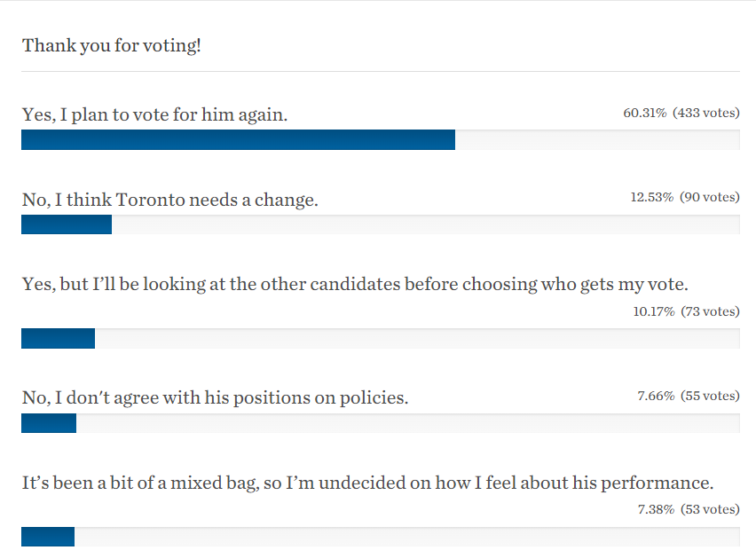Click the blue 12.53% result bar
This screenshot has width=756, height=558.
tap(67, 224)
